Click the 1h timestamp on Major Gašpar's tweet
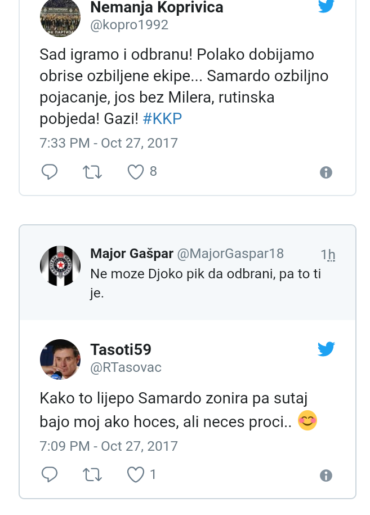 328,255
